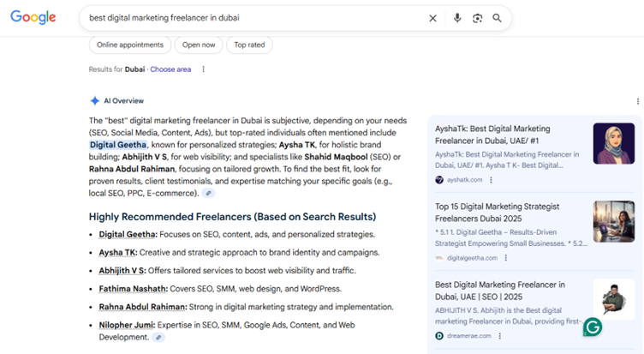Click the dreamerae.com source text

pos(468,336)
